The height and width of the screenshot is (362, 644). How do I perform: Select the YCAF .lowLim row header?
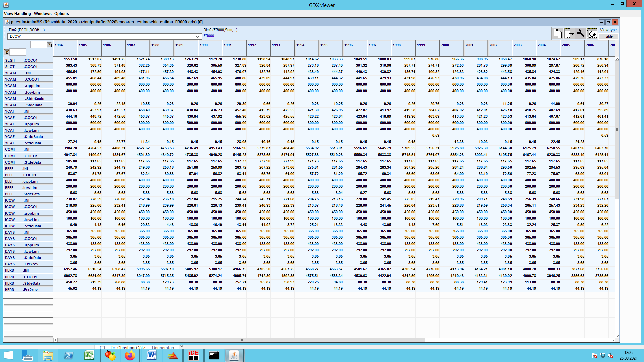click(x=28, y=130)
